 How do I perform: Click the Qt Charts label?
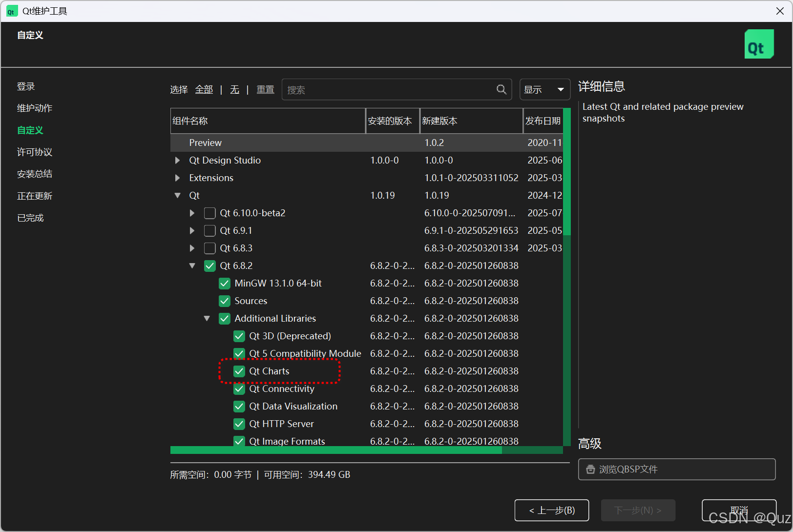tap(269, 371)
